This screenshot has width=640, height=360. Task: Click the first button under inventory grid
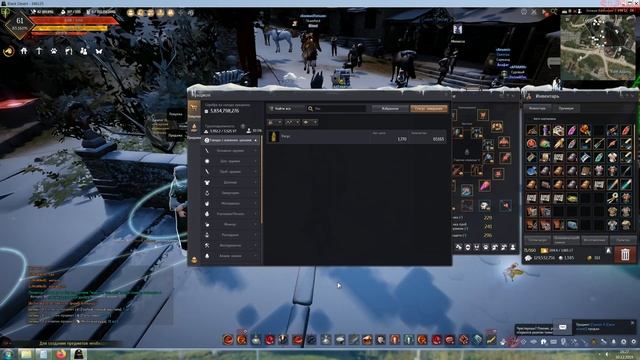(538, 240)
